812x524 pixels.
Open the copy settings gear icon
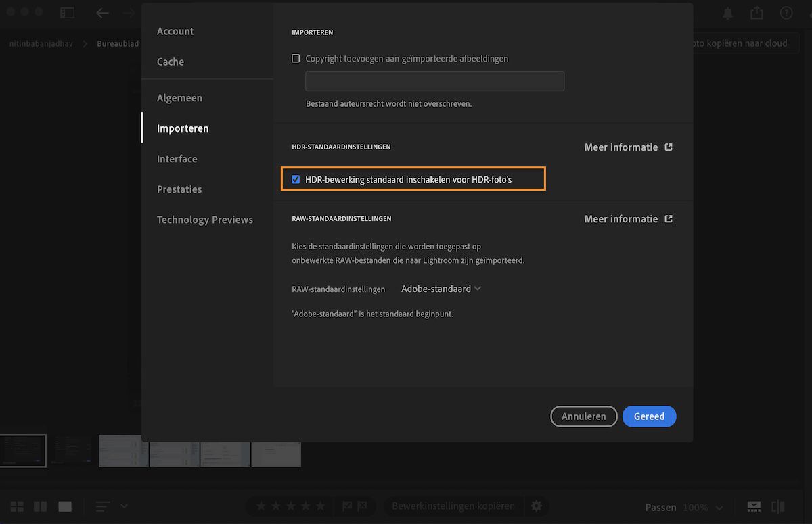click(x=537, y=506)
